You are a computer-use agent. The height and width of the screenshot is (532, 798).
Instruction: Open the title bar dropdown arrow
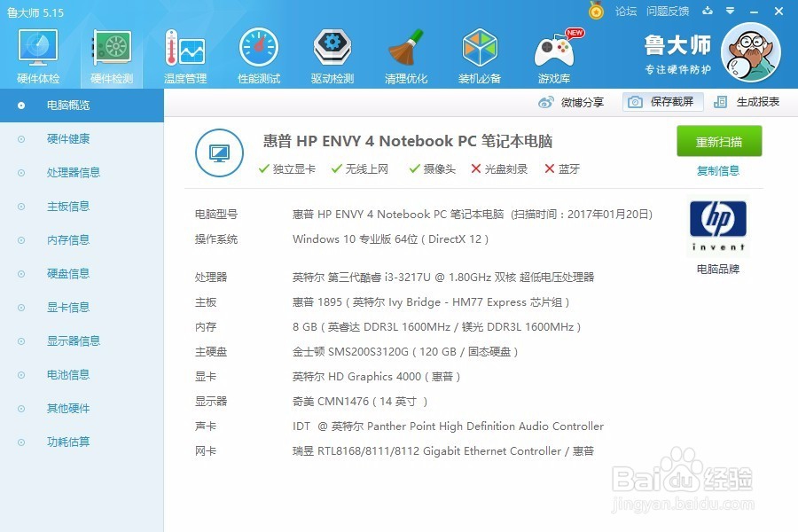[730, 12]
